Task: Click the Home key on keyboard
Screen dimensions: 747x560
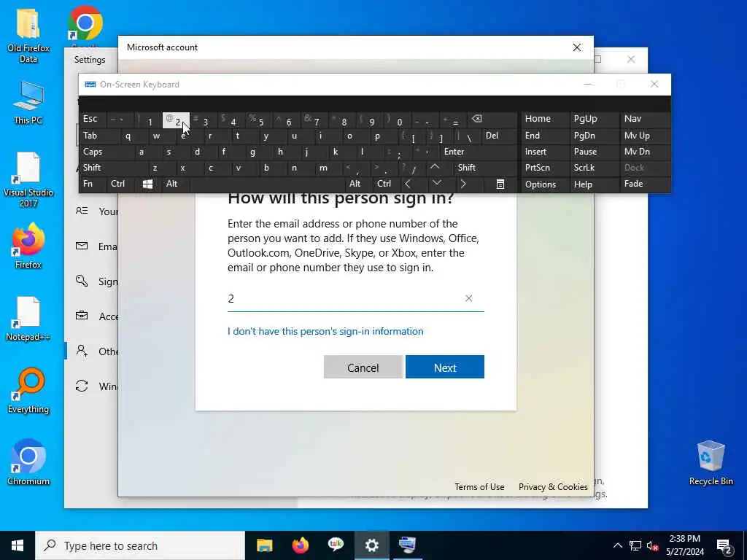Action: 545,120
